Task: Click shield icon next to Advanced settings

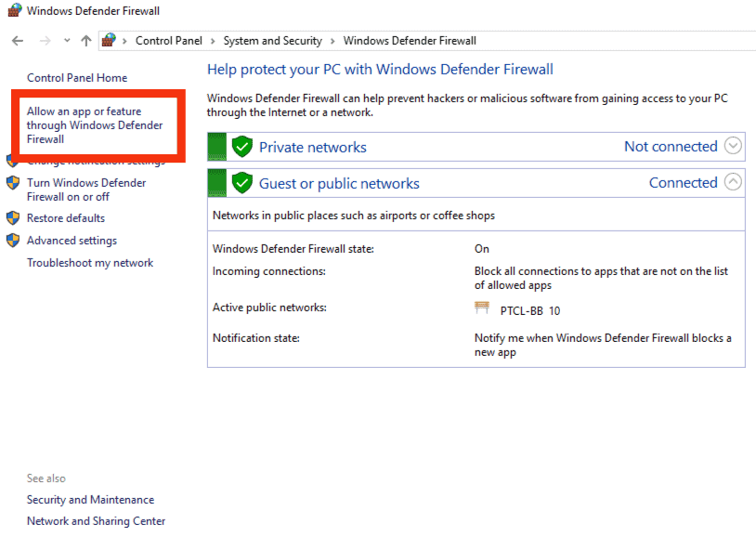Action: (13, 241)
